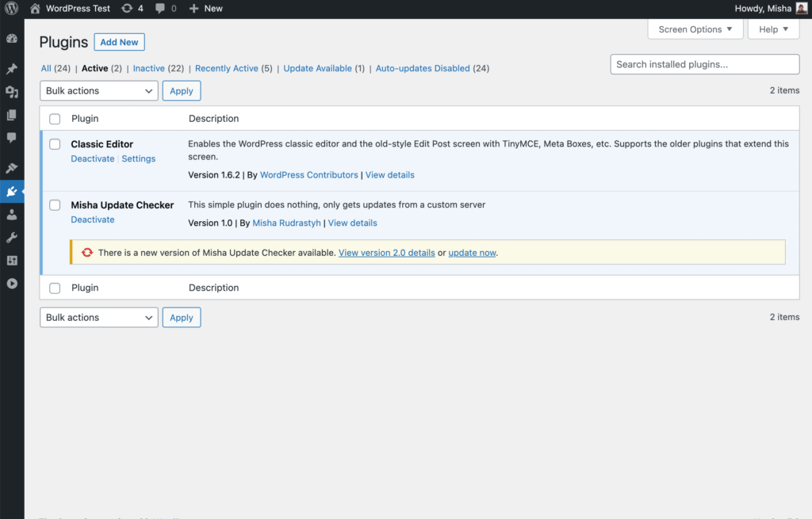The width and height of the screenshot is (812, 519).
Task: Open Posts via the pushpin sidebar icon
Action: 12,69
